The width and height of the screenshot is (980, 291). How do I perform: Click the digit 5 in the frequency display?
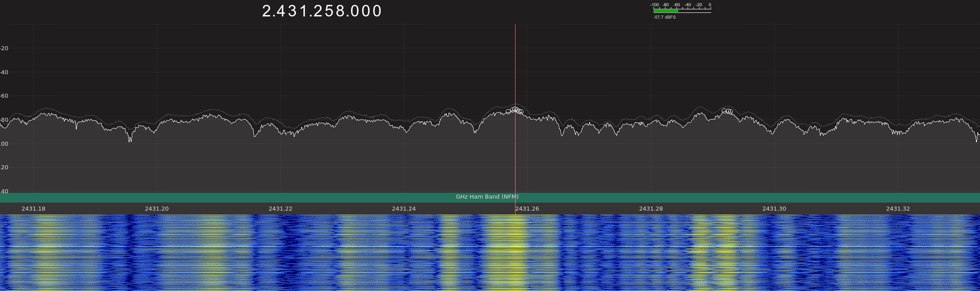click(x=328, y=11)
